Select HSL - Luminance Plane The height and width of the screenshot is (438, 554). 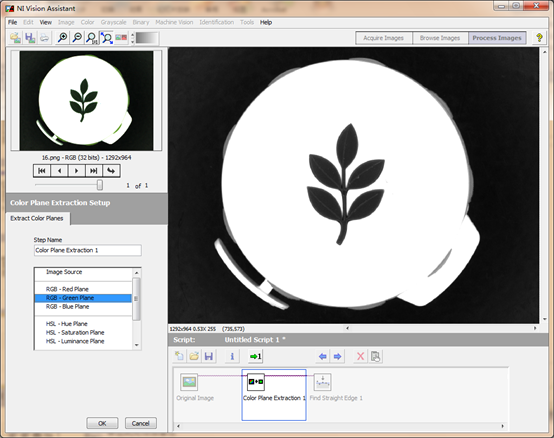[x=83, y=341]
